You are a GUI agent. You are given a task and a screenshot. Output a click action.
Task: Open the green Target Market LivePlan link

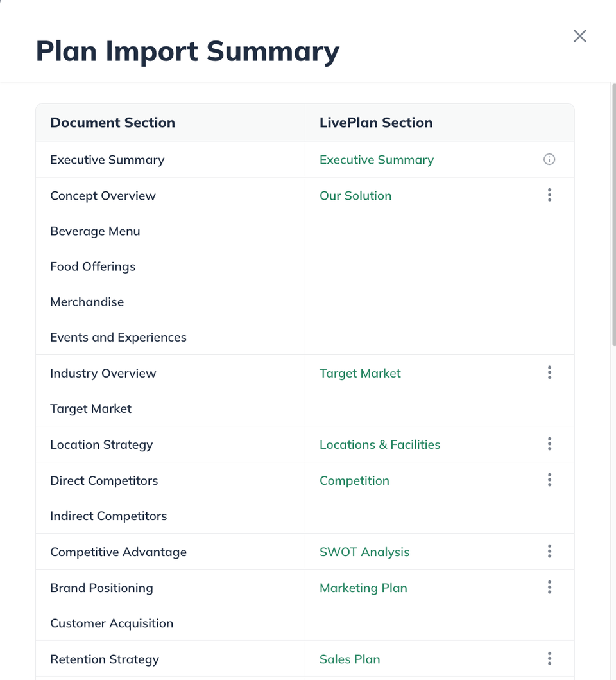(x=360, y=374)
